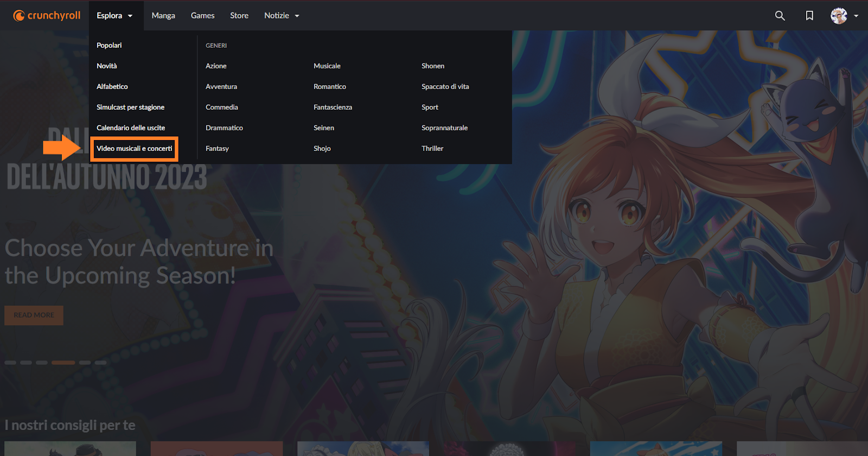Expand the account dropdown arrow beside the avatar

pyautogui.click(x=856, y=16)
